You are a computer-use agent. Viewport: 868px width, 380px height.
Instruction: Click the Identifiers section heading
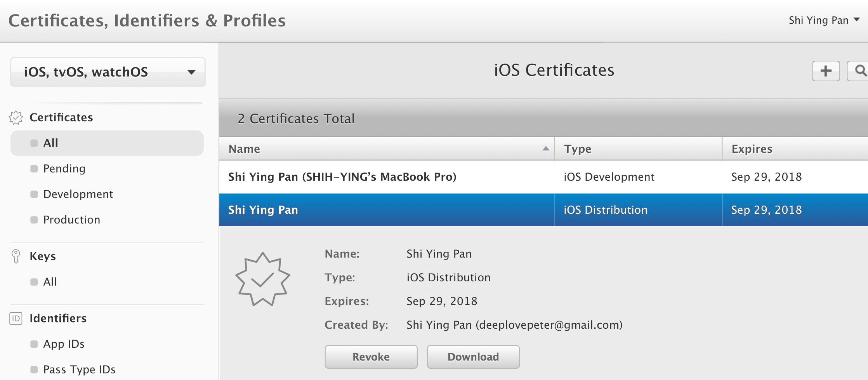pyautogui.click(x=58, y=318)
